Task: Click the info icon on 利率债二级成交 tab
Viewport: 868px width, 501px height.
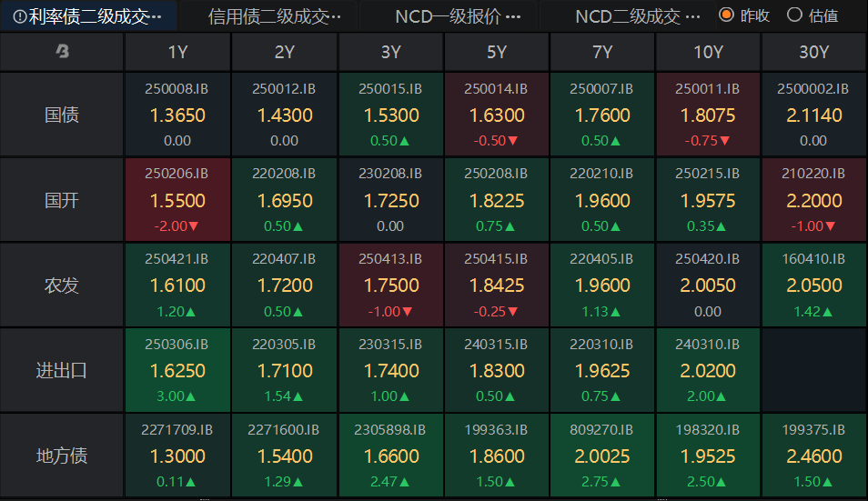Action: click(20, 16)
